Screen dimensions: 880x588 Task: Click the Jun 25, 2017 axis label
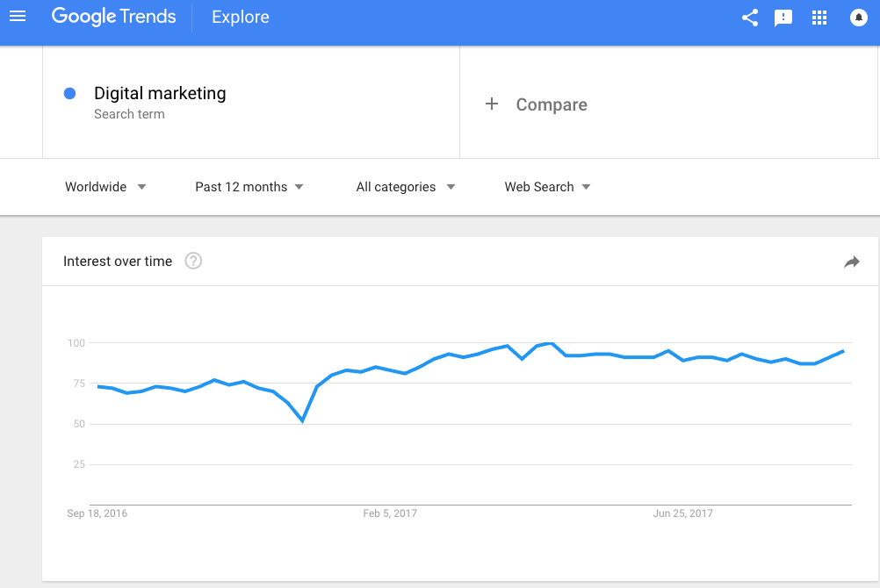pyautogui.click(x=682, y=513)
